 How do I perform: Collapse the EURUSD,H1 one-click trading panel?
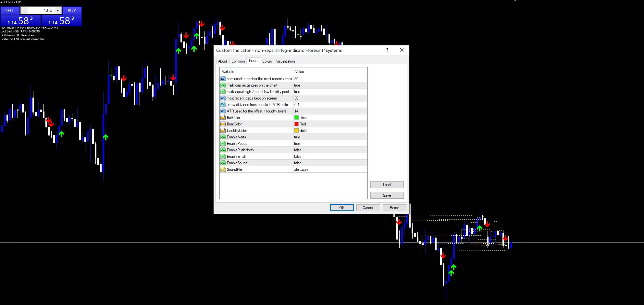click(2, 2)
